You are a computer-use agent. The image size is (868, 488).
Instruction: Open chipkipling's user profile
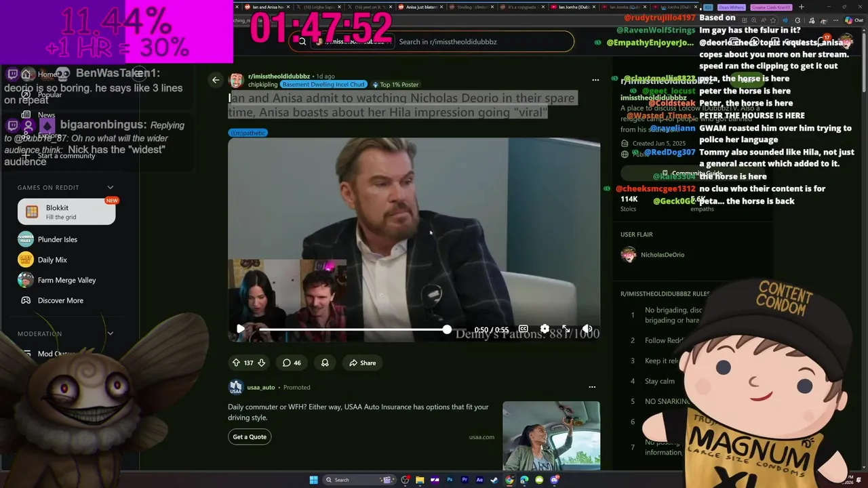(x=263, y=85)
